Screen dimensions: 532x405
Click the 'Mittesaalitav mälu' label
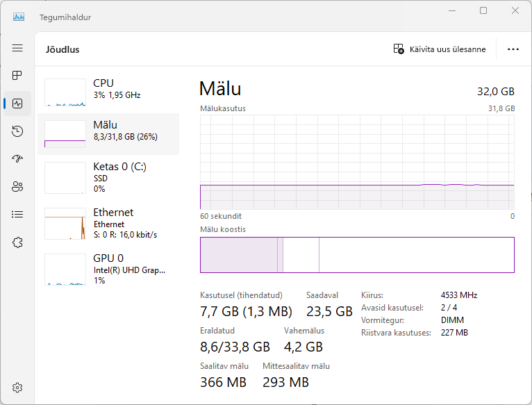point(296,366)
